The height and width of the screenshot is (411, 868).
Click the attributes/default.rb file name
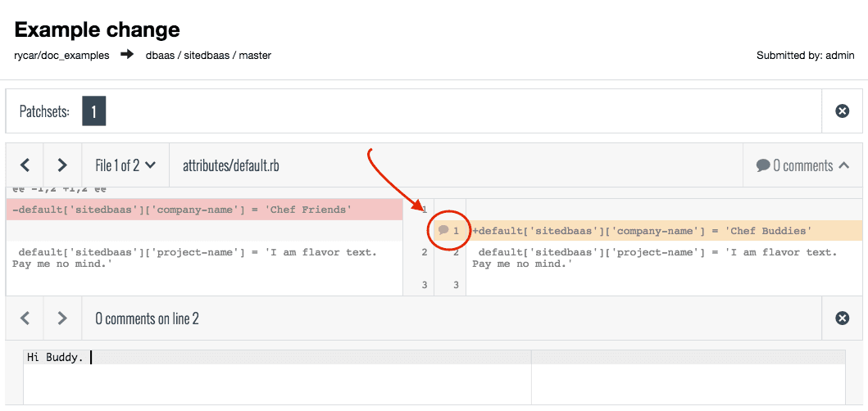point(231,165)
